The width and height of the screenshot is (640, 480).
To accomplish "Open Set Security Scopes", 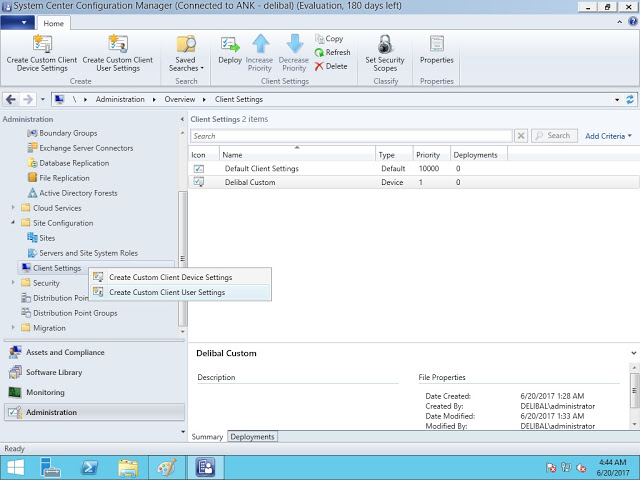I will coord(385,50).
